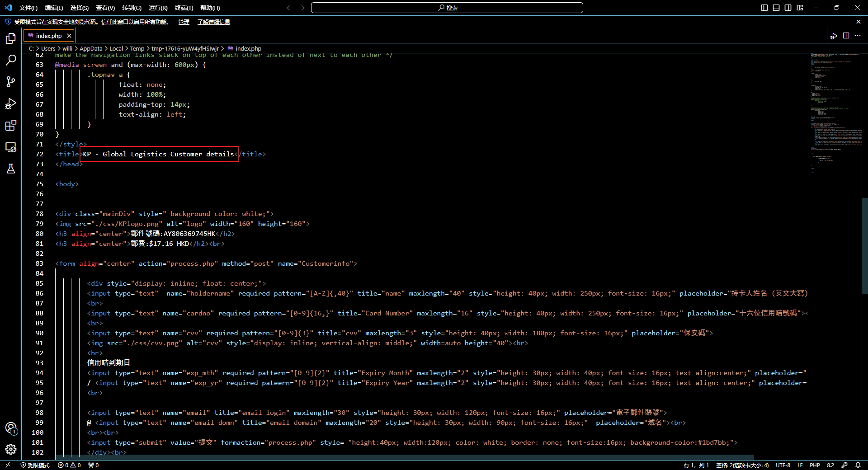Open the Extensions view

(11, 125)
